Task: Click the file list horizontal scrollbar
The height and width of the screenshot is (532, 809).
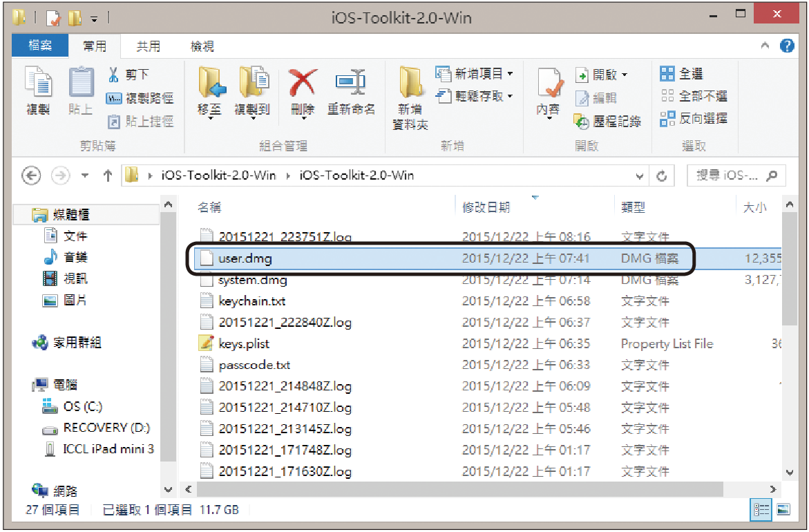Action: [460, 488]
